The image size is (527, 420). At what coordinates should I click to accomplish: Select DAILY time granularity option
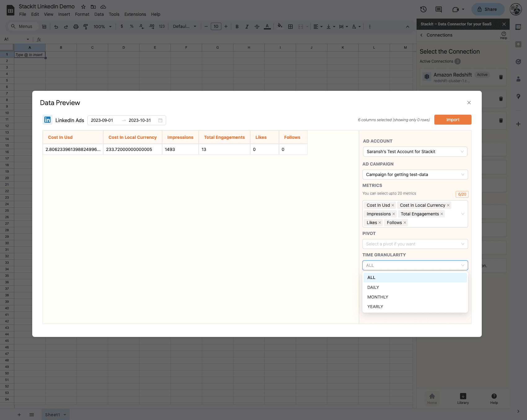(415, 287)
